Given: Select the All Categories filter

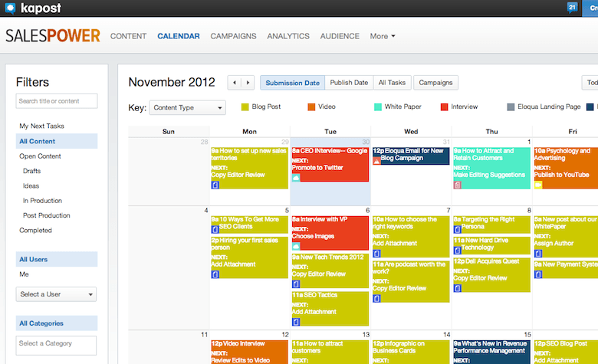Looking at the screenshot, I should pyautogui.click(x=57, y=323).
